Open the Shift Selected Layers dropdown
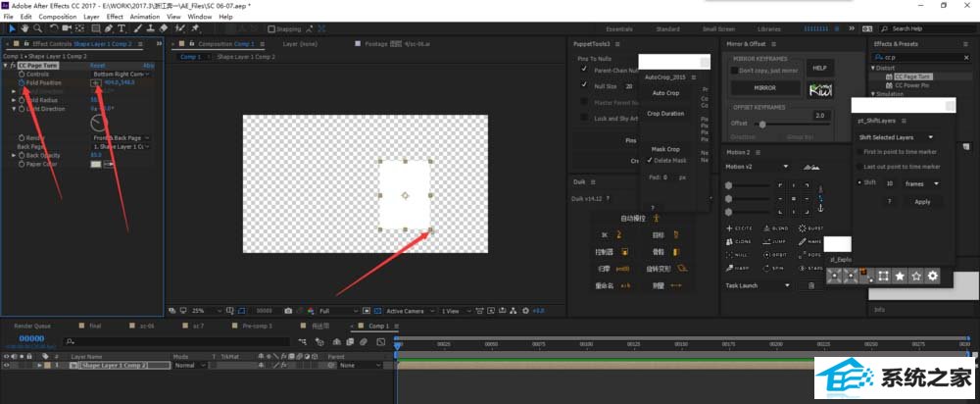Image resolution: width=980 pixels, height=404 pixels. [x=897, y=137]
